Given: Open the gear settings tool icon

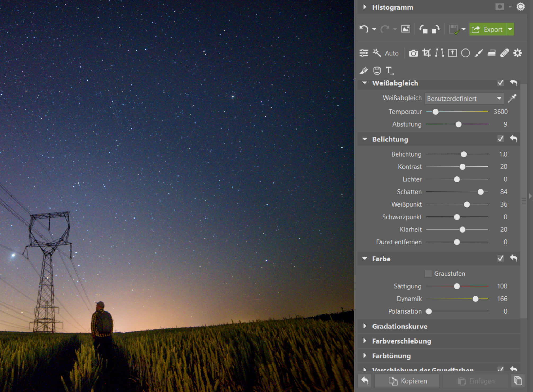Looking at the screenshot, I should point(517,53).
